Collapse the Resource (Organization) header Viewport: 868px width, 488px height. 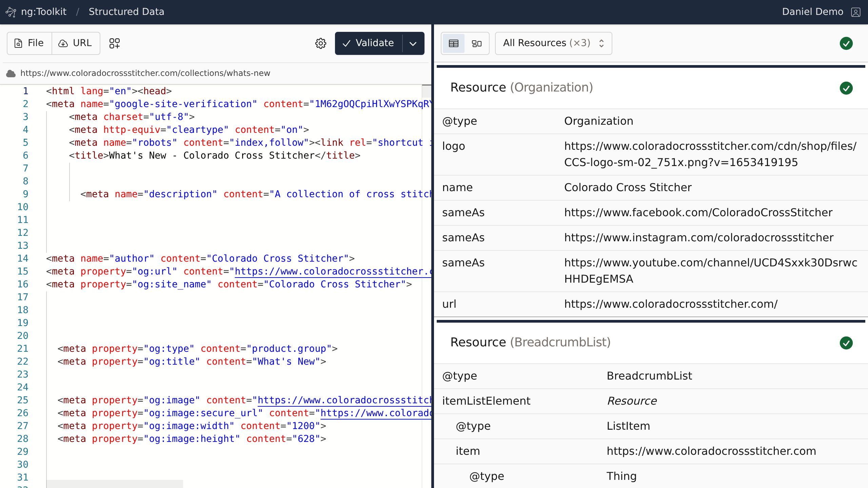521,87
